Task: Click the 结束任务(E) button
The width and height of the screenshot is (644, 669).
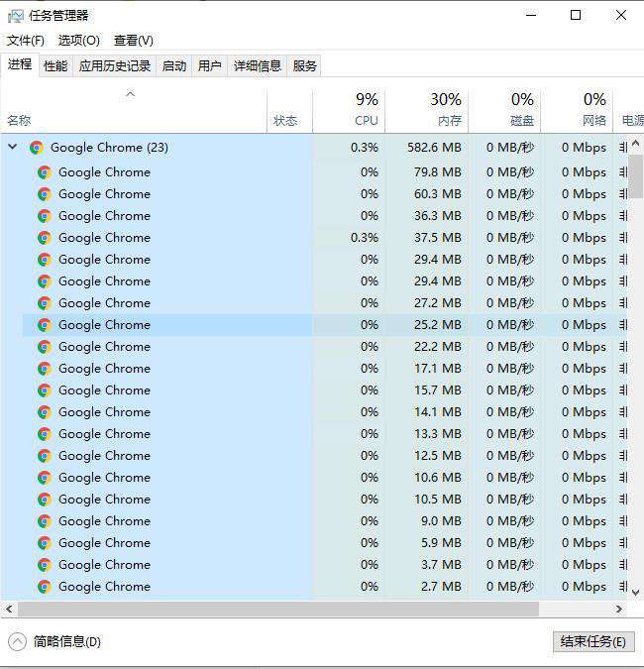Action: click(593, 641)
